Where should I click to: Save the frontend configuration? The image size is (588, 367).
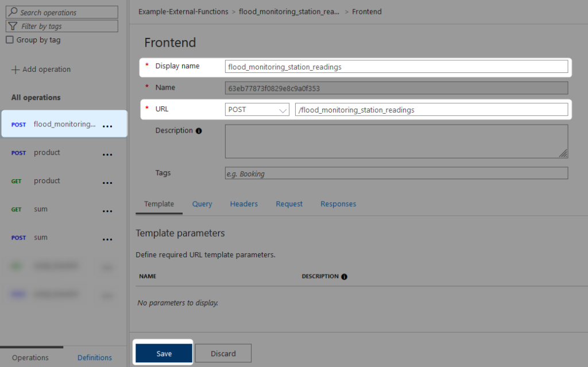point(163,353)
